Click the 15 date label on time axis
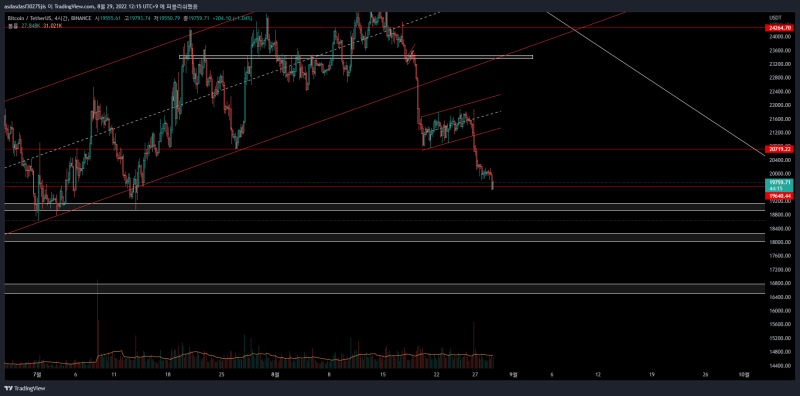 point(384,374)
